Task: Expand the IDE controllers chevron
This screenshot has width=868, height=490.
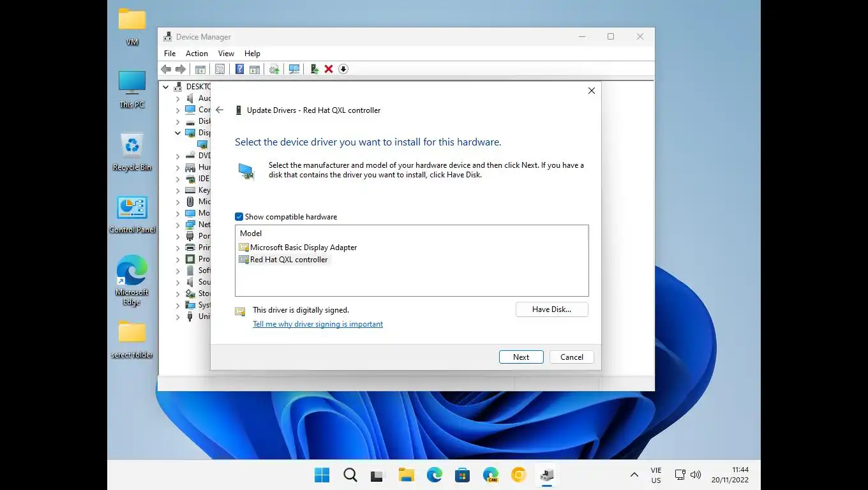Action: point(178,179)
